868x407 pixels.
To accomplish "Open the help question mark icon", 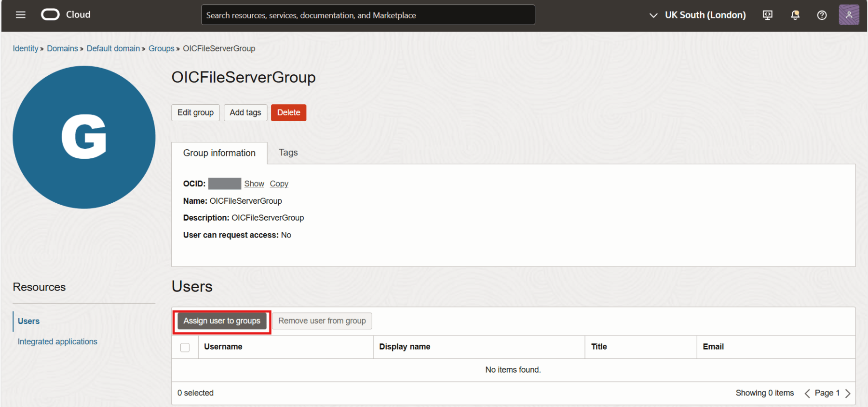I will (x=822, y=15).
